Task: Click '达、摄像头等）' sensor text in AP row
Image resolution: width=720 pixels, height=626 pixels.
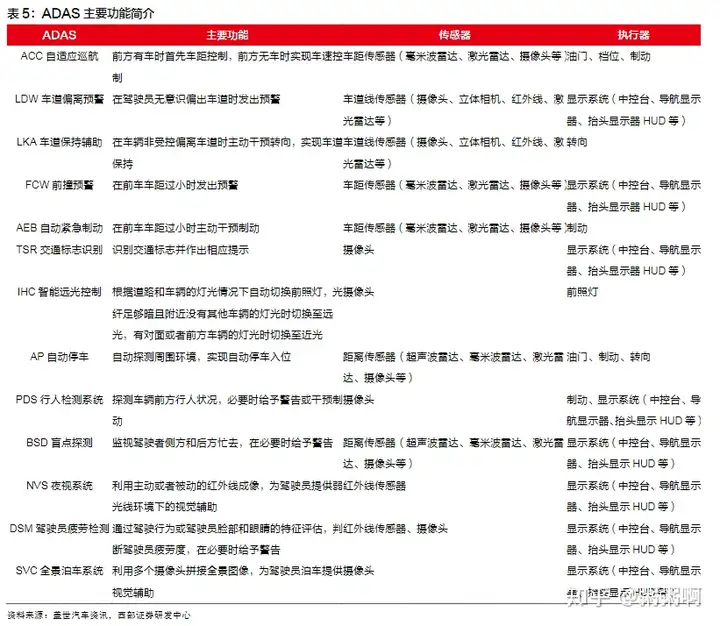Action: coord(378,378)
